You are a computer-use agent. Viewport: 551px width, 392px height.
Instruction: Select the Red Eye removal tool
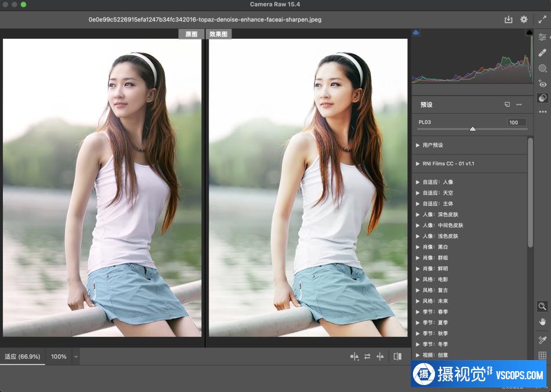click(542, 84)
